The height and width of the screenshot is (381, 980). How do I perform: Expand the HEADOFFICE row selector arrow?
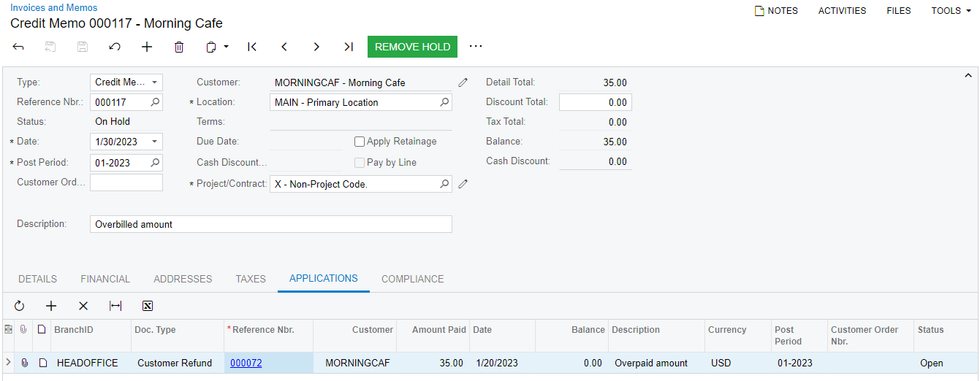(8, 362)
